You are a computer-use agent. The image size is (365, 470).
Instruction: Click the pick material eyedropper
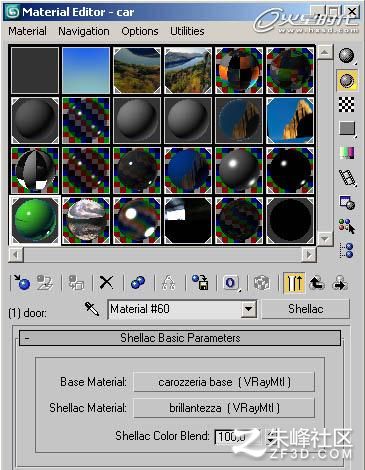[x=92, y=309]
